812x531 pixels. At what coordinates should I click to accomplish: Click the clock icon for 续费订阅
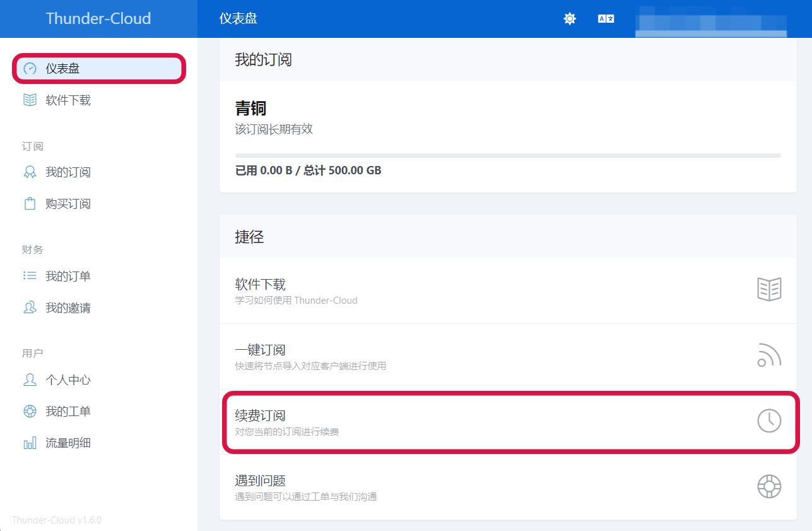[x=769, y=421]
